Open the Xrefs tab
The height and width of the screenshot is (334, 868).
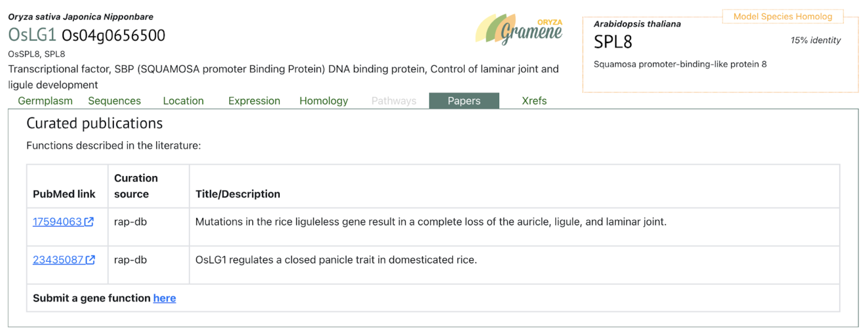point(534,101)
